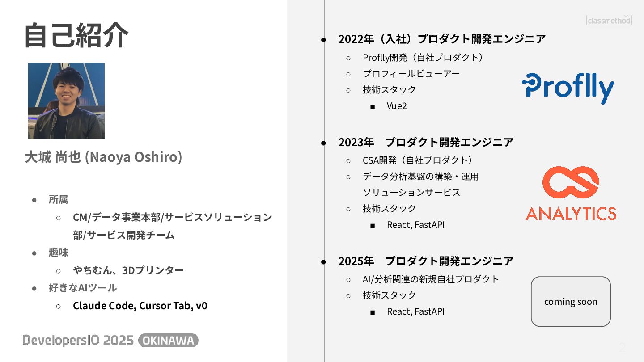Viewport: 644px width, 362px height.
Task: Click the 2023年 timeline bullet marker
Action: point(324,143)
